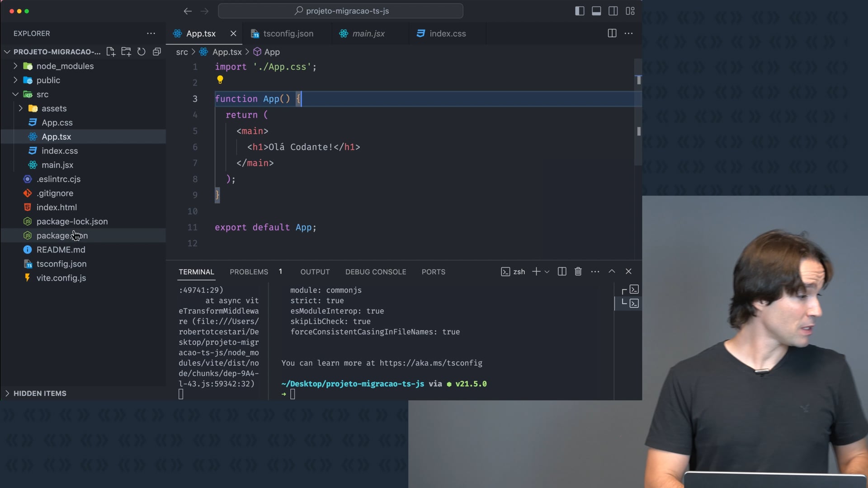The width and height of the screenshot is (868, 488).
Task: Open the PROBLEMS panel tab
Action: click(249, 272)
